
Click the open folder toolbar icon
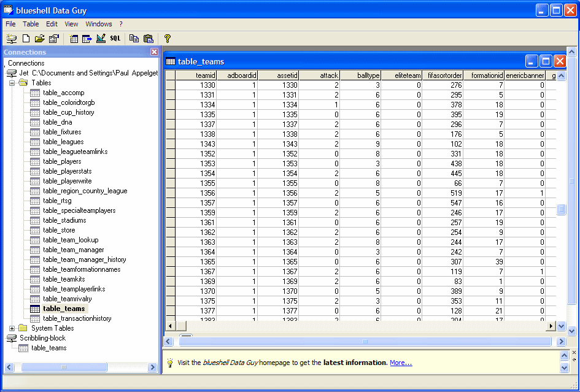[x=39, y=39]
